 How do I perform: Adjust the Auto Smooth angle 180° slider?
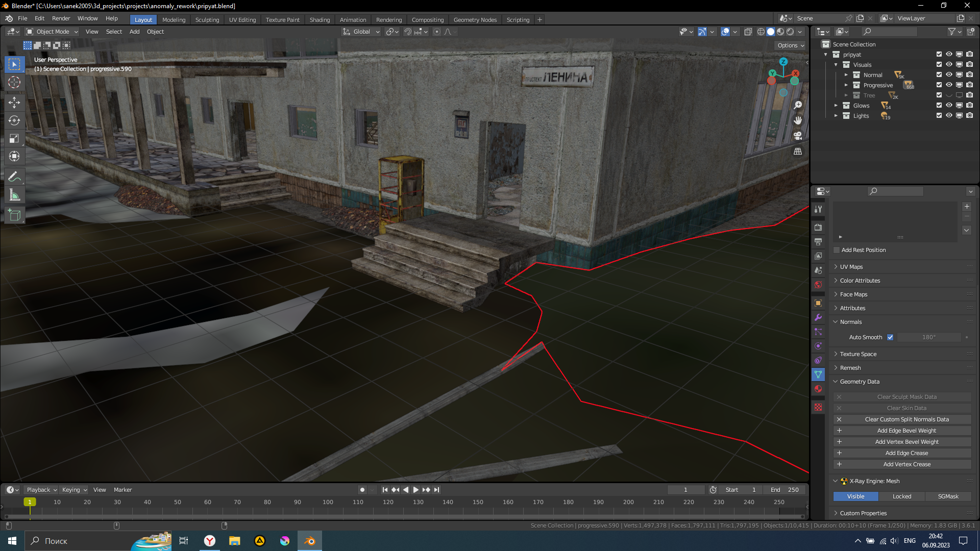(929, 337)
